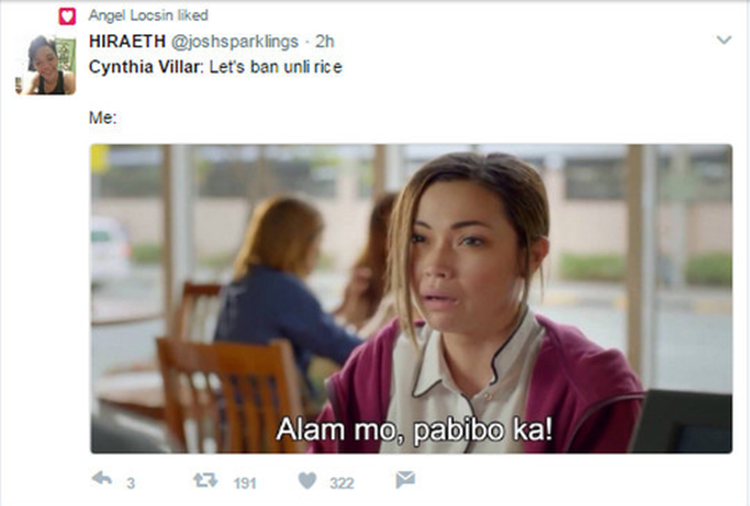This screenshot has height=506, width=750.
Task: Open direct message envelope icon
Action: (405, 480)
